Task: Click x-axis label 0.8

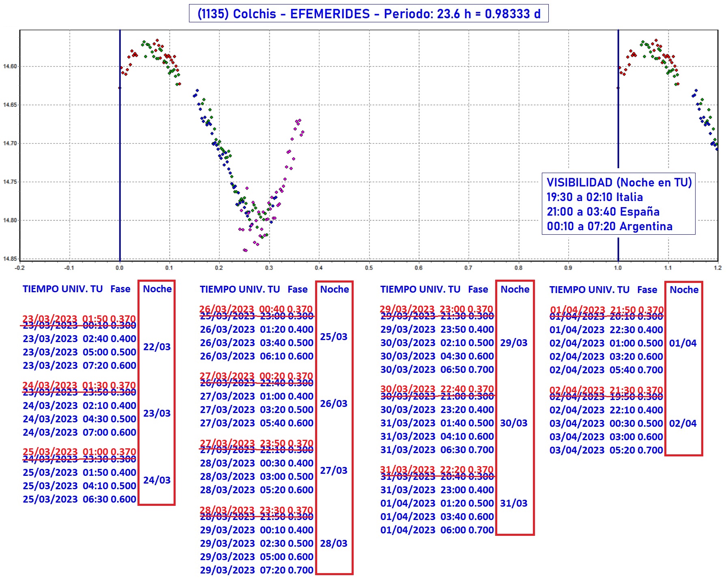Action: [518, 268]
